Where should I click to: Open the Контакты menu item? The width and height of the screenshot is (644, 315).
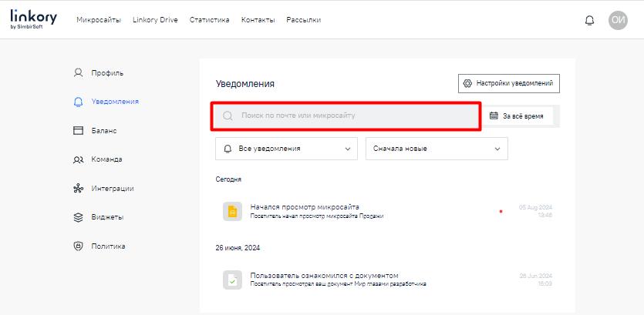tap(258, 20)
